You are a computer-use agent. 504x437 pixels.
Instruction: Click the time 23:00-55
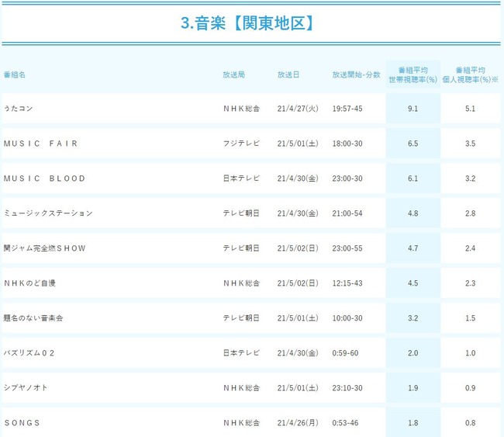pyautogui.click(x=347, y=248)
